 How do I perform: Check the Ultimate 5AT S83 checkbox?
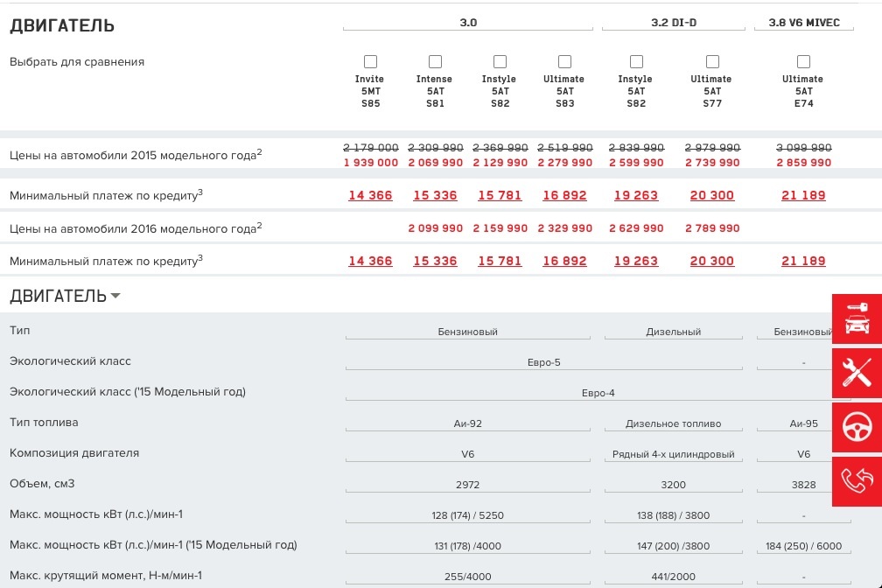tap(564, 61)
